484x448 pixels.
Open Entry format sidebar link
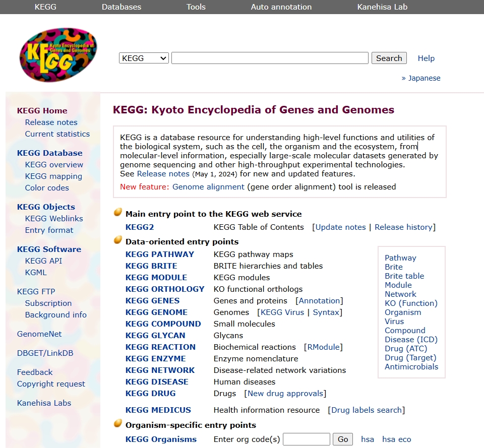[49, 230]
